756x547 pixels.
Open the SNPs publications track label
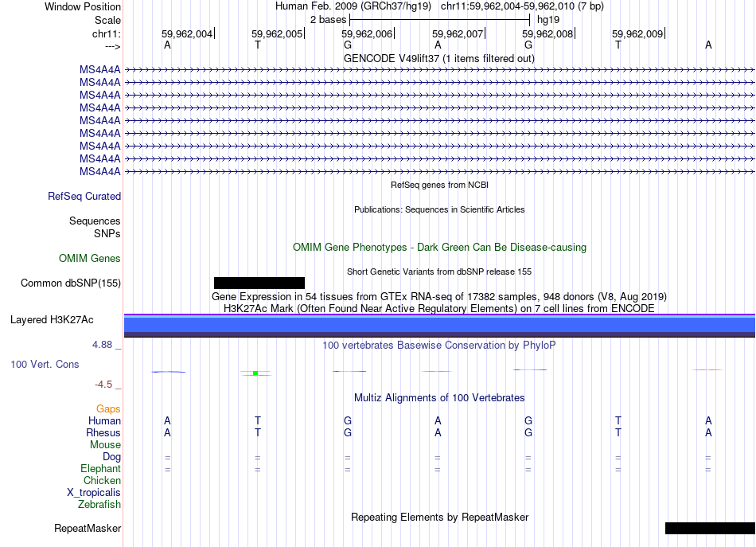(107, 233)
